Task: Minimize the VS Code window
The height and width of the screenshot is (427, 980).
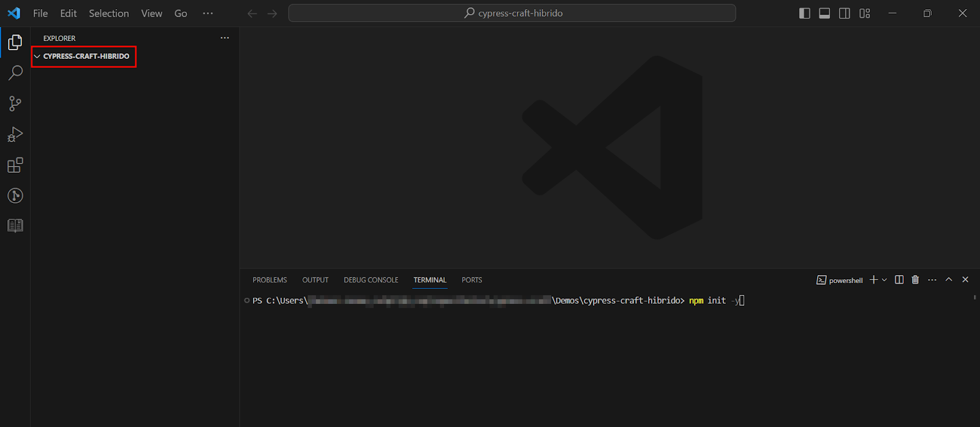Action: click(892, 13)
